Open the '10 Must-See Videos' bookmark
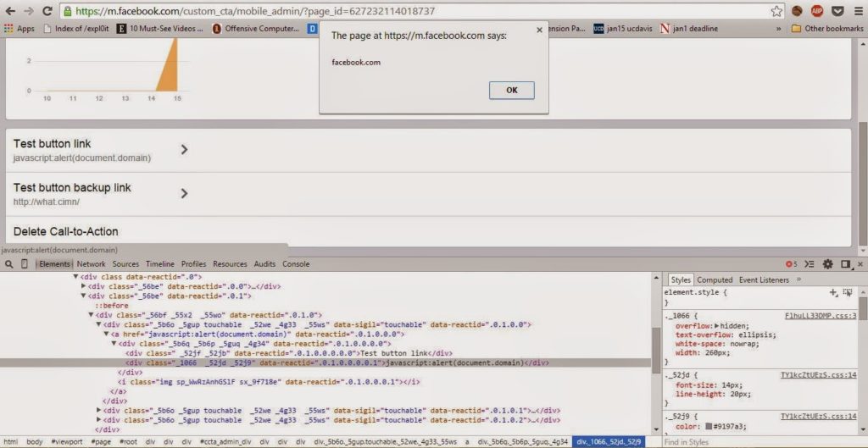868x448 pixels. click(160, 29)
